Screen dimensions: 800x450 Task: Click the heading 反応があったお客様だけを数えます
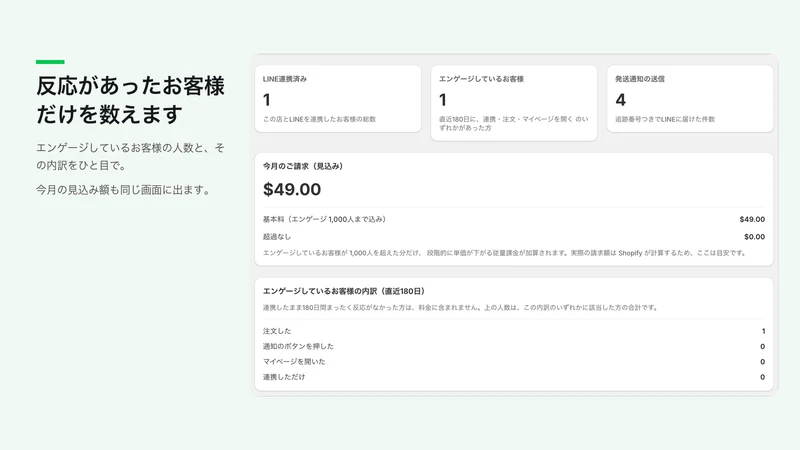click(x=130, y=100)
